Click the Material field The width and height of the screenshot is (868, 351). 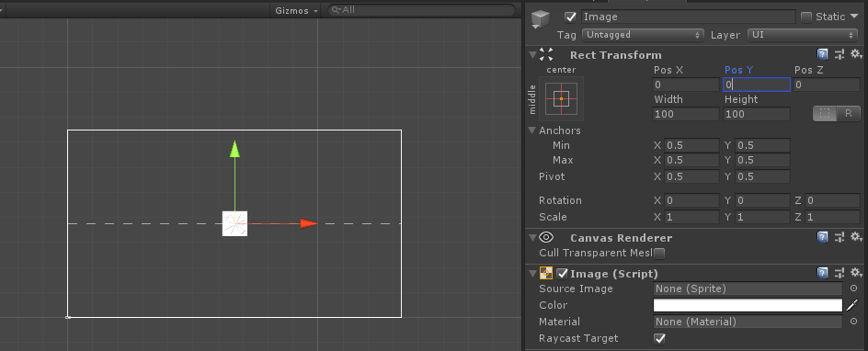(748, 322)
